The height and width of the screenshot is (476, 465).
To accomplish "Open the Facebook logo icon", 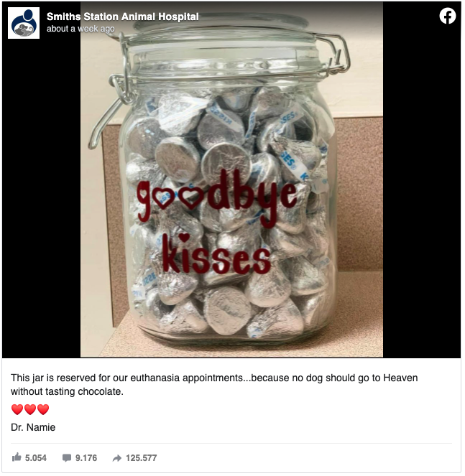I will coord(447,16).
